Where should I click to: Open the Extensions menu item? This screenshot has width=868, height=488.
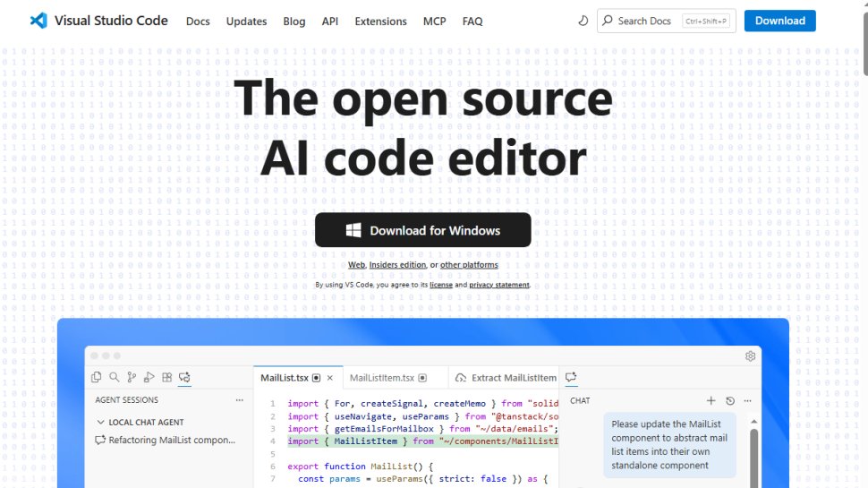point(381,21)
